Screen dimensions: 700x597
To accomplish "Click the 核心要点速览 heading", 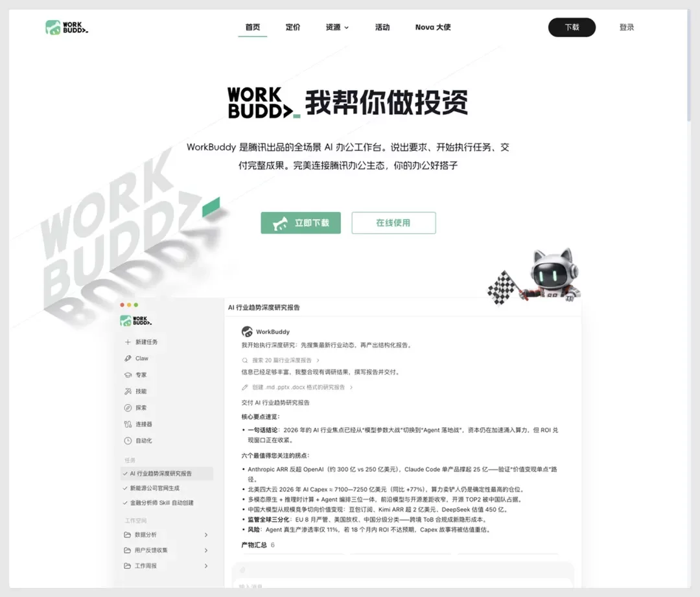I will coord(261,417).
